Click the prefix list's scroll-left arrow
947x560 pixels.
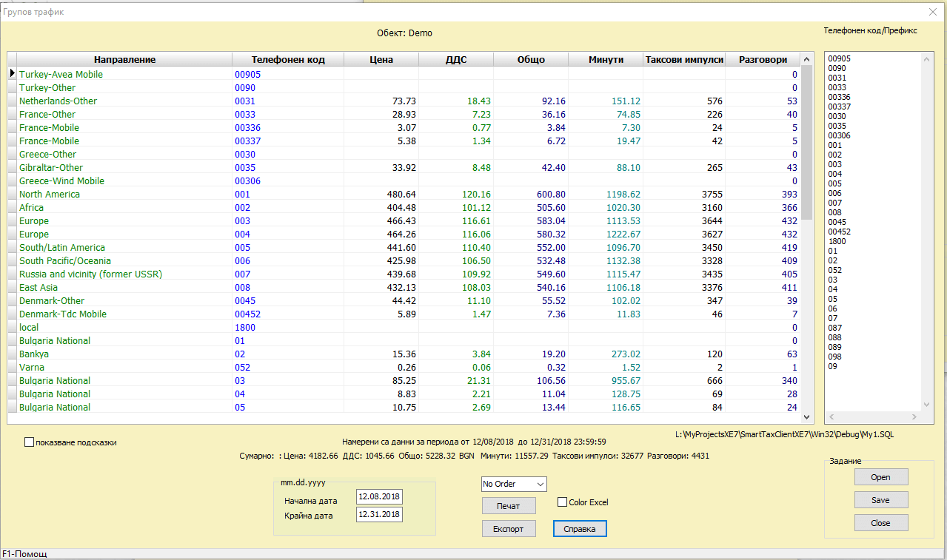(x=831, y=417)
